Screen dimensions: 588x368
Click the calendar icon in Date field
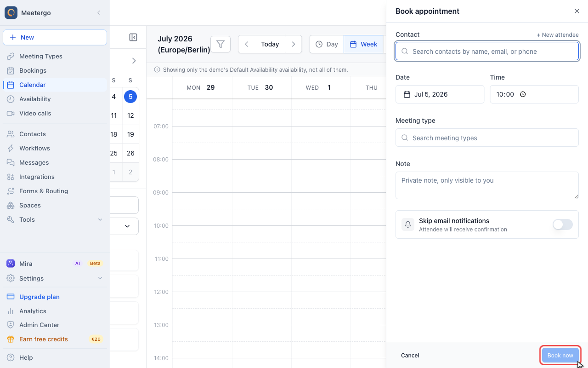407,94
